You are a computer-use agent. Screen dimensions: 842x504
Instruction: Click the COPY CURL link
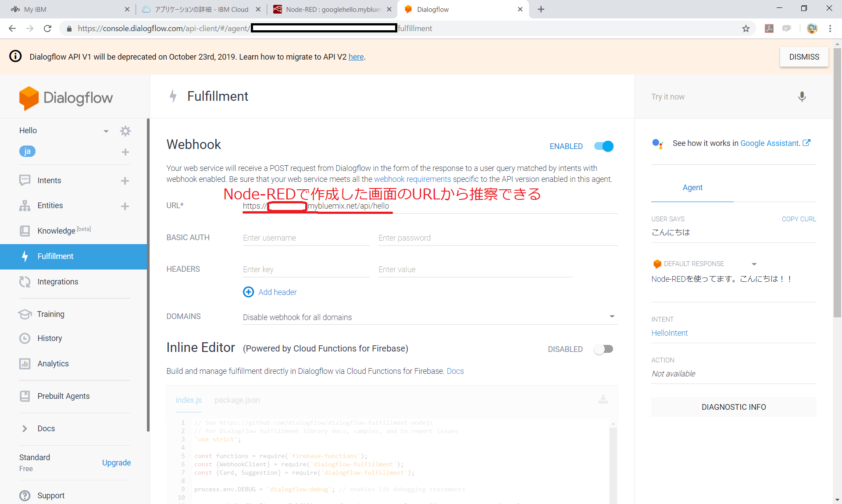tap(799, 219)
